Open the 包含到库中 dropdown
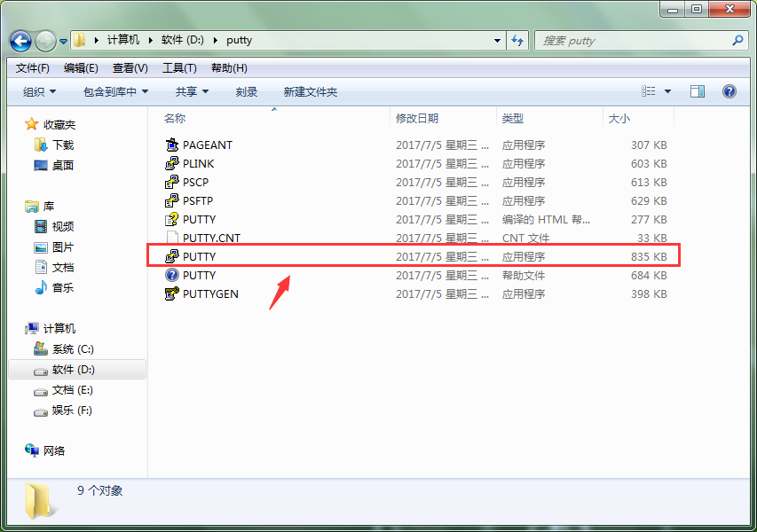Image resolution: width=757 pixels, height=532 pixels. (x=115, y=91)
